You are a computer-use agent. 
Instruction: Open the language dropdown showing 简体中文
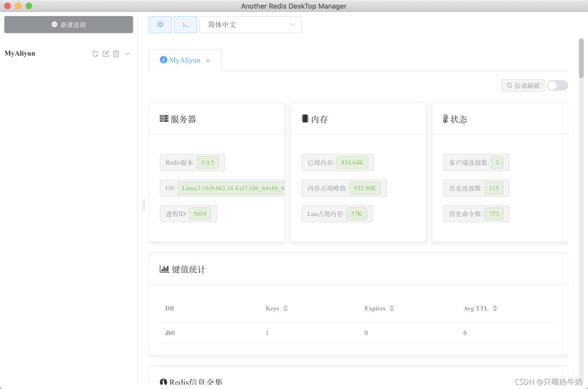(x=250, y=25)
